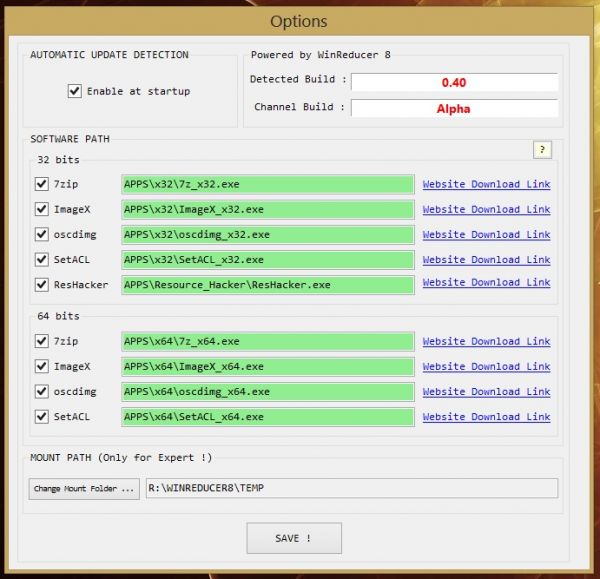Open Website Download Link for 32-bit ImageX
Image resolution: width=600 pixels, height=579 pixels.
click(x=486, y=209)
